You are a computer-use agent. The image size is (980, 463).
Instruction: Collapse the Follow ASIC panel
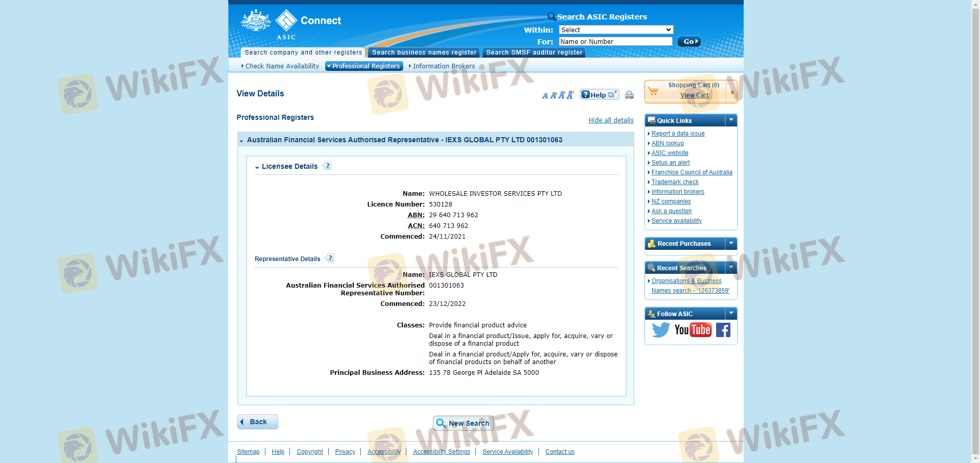pos(731,314)
